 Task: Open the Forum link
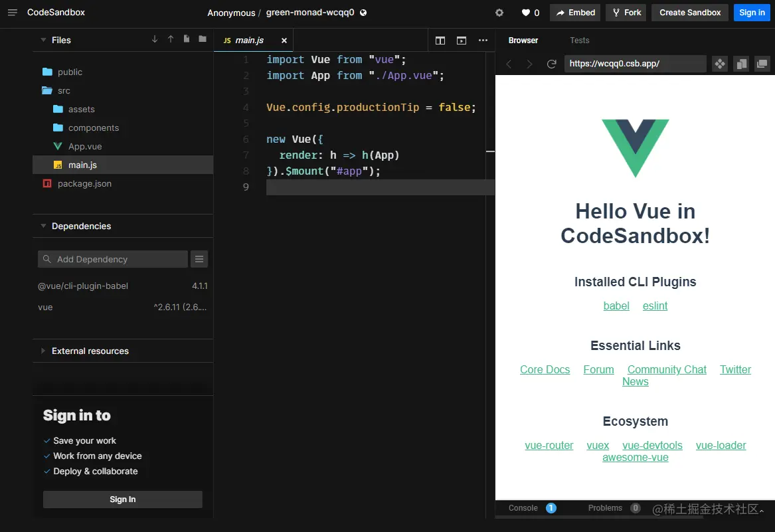598,370
